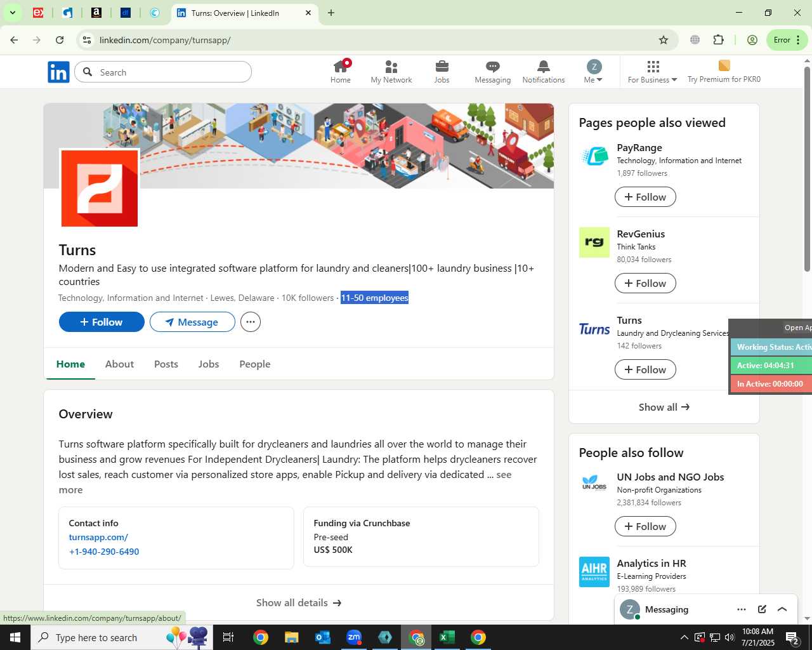Open PayRange logo thumbnail
This screenshot has width=812, height=650.
[594, 156]
